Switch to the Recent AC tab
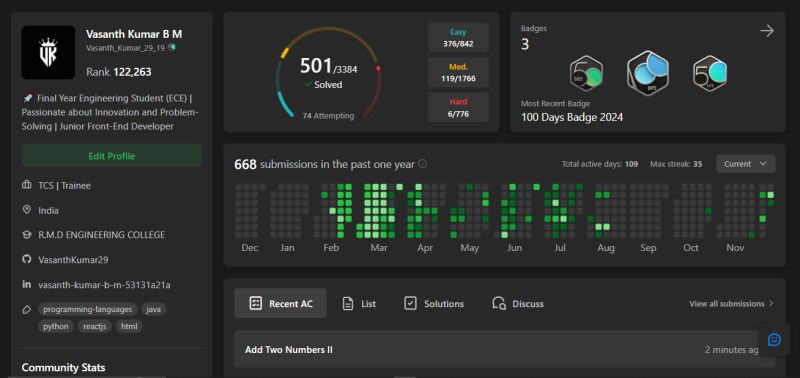 (x=280, y=304)
